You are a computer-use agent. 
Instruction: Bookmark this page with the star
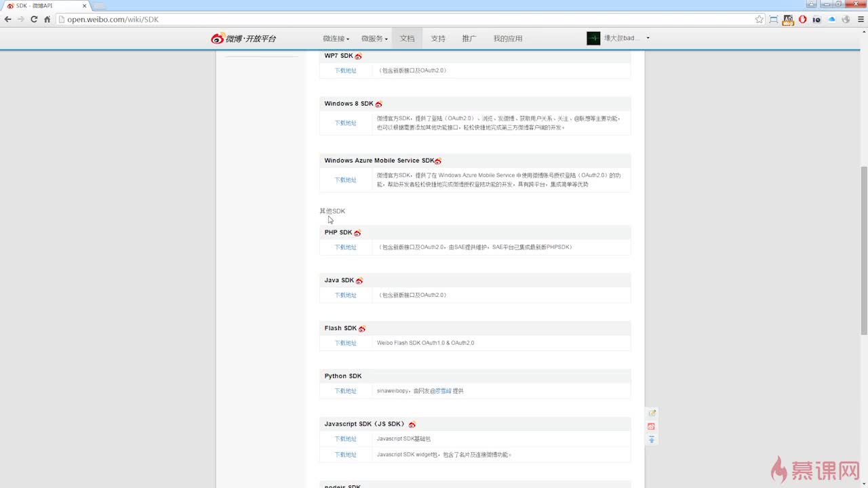pos(759,20)
